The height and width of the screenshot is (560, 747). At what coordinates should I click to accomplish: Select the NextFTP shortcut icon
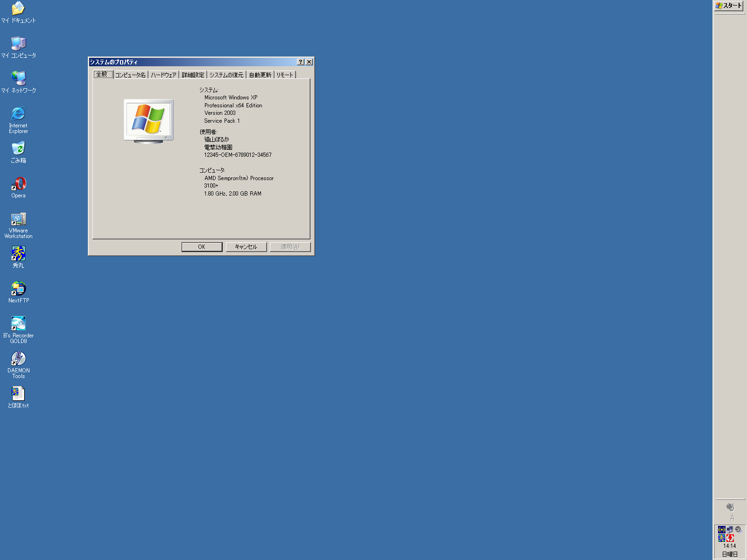pos(18,292)
